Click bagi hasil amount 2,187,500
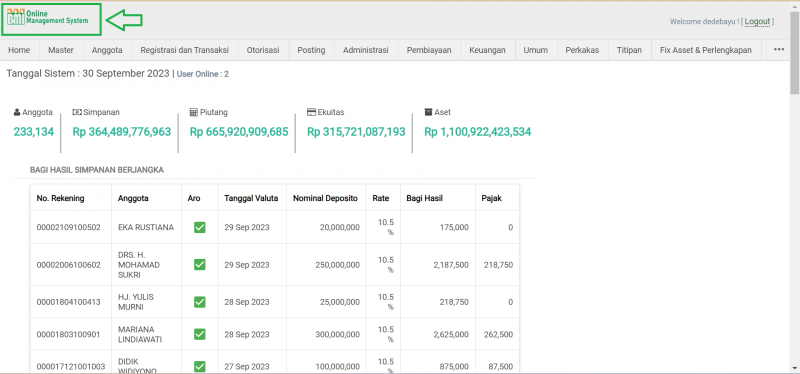The image size is (800, 374). 451,265
